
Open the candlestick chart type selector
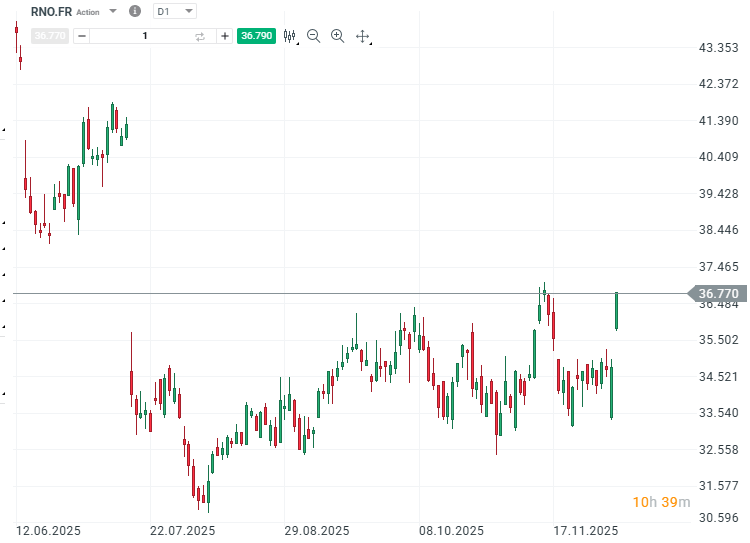tap(290, 36)
